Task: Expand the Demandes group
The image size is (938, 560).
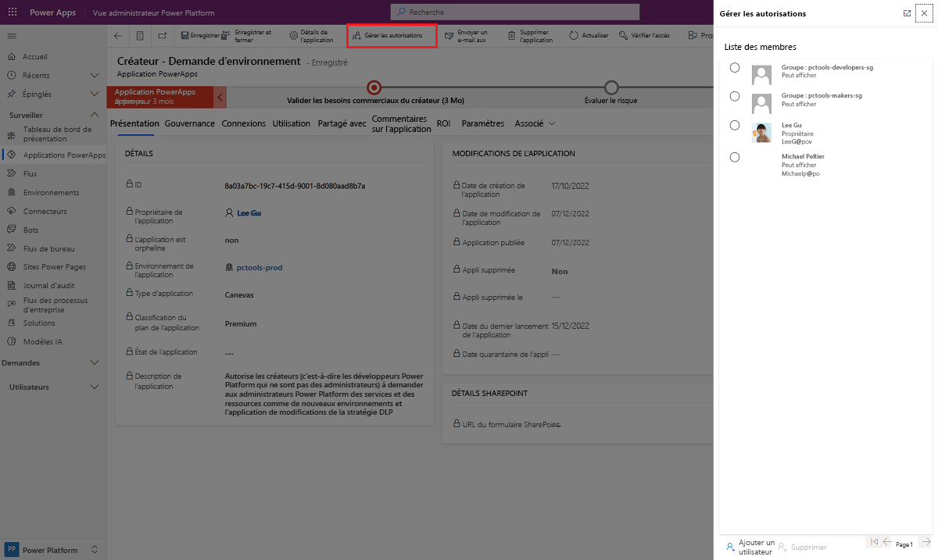Action: (95, 363)
